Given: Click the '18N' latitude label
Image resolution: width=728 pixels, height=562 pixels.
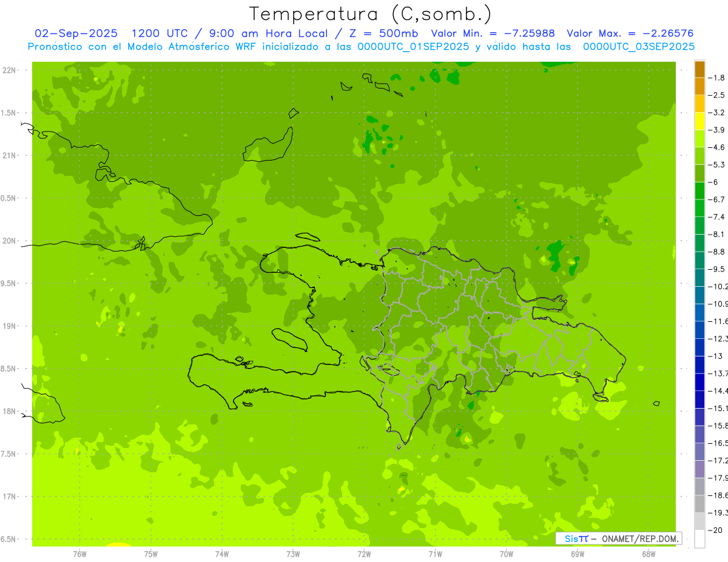Looking at the screenshot, I should tap(10, 411).
